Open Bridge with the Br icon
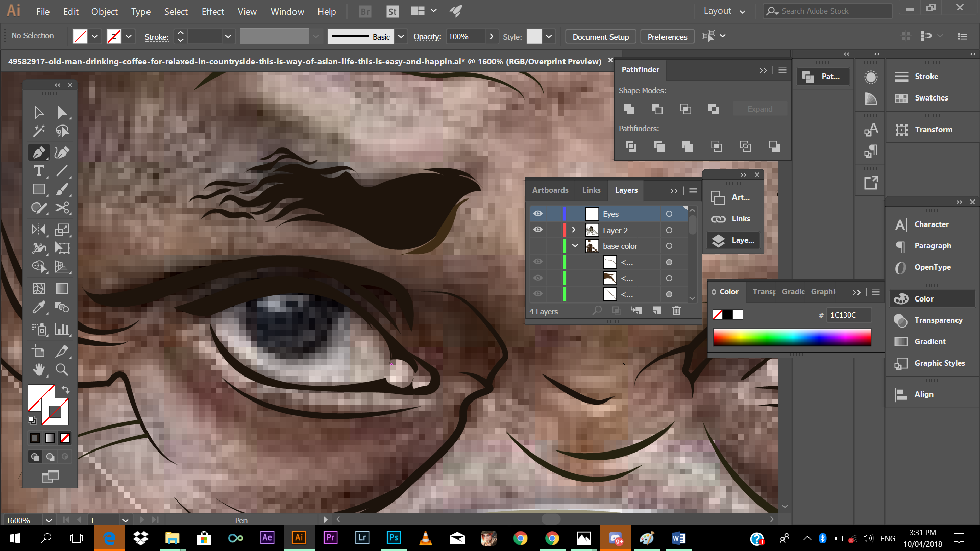Image resolution: width=980 pixels, height=551 pixels. pos(365,11)
